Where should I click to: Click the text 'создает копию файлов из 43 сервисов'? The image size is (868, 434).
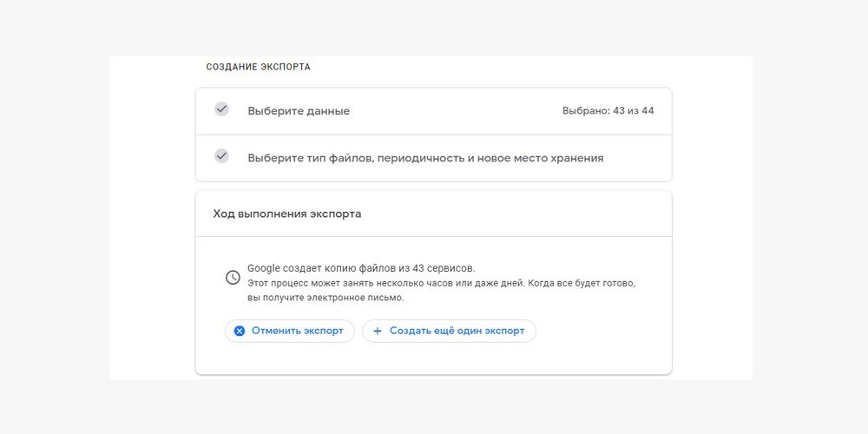point(380,268)
